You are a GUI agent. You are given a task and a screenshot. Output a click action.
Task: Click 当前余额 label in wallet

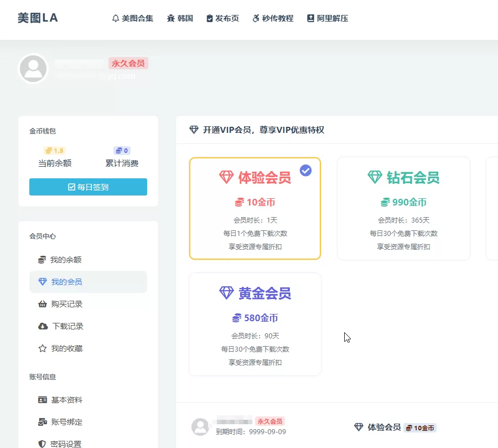click(55, 163)
